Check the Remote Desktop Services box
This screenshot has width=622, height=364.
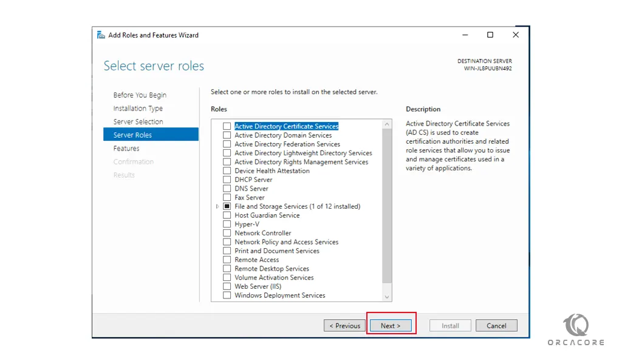pyautogui.click(x=227, y=269)
